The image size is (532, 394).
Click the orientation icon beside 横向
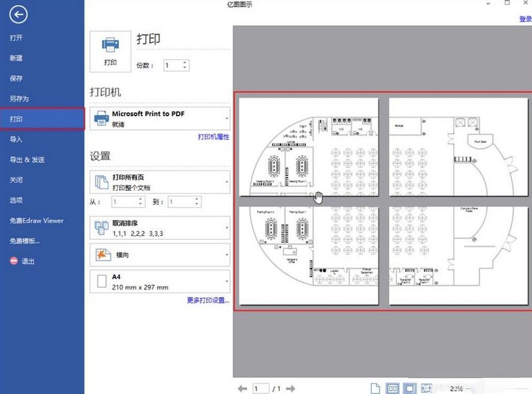point(103,254)
